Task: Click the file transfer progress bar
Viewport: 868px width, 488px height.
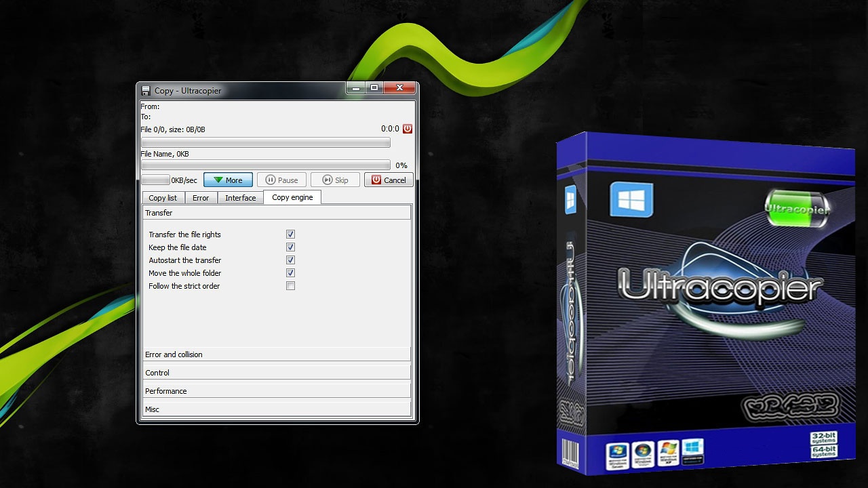Action: (265, 142)
